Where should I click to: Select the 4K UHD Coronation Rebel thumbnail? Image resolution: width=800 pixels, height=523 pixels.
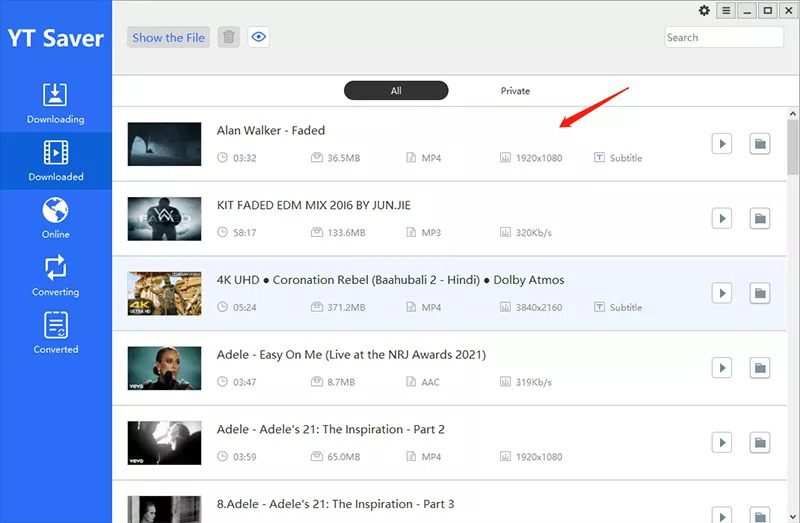164,293
